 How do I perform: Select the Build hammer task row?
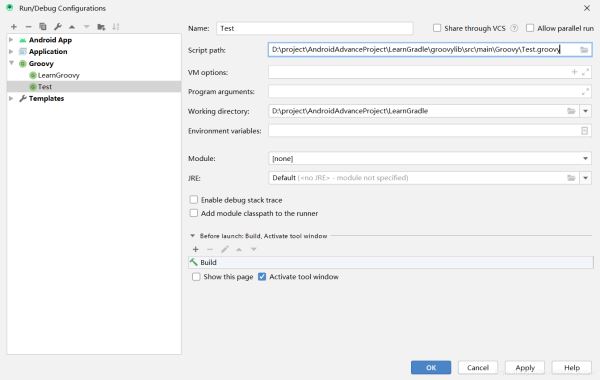tap(391, 263)
